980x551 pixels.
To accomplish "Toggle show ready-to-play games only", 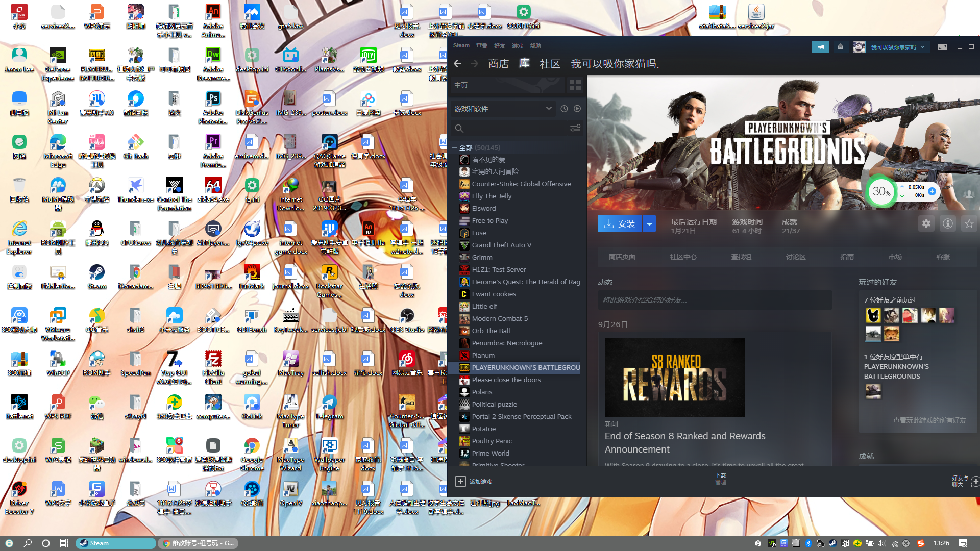I will (577, 109).
